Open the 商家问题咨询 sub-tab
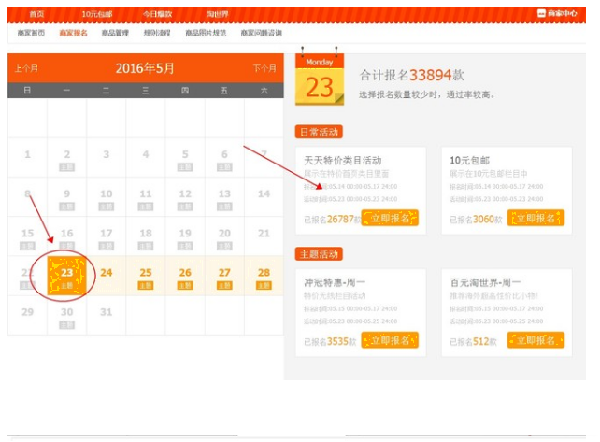The width and height of the screenshot is (600, 442). click(261, 33)
